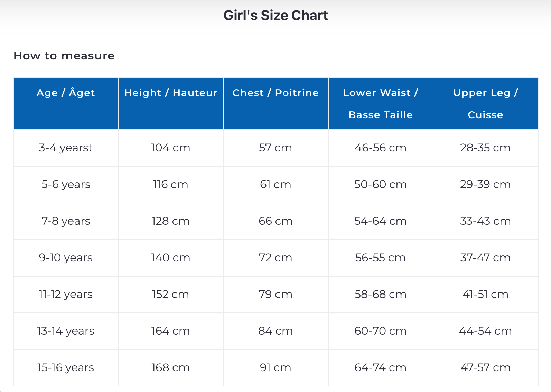This screenshot has height=392, width=551.
Task: Select the 56-55 cm lower waist cell
Action: point(380,258)
